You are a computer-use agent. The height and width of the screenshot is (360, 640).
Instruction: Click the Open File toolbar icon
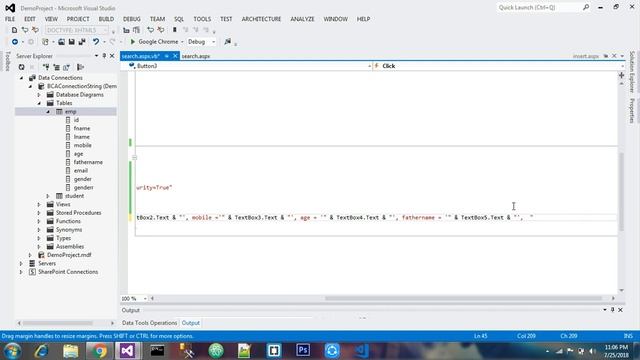tap(61, 42)
